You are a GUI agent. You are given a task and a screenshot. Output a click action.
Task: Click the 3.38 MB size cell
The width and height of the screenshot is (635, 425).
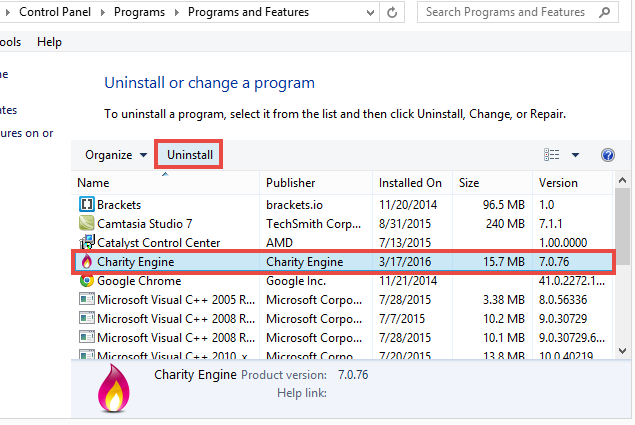click(x=504, y=300)
